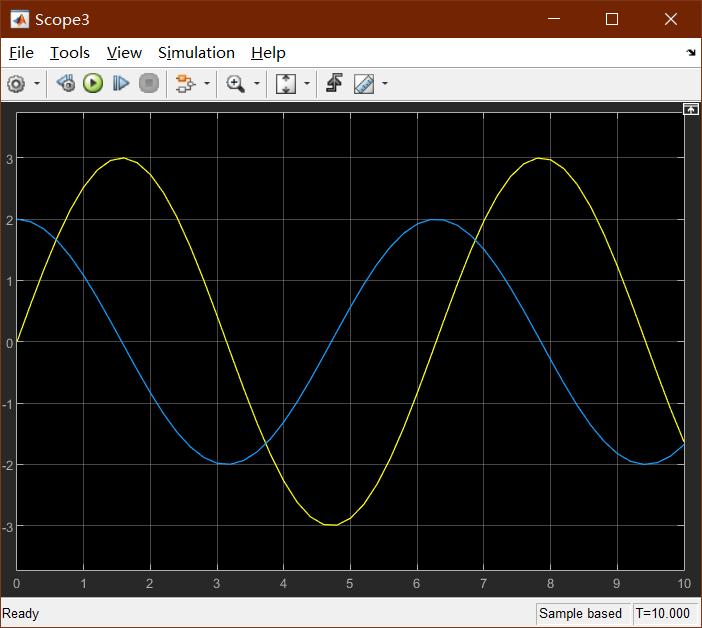Click the blue cosine wave's first trough
Viewport: 702px width, 628px height.
[x=229, y=464]
